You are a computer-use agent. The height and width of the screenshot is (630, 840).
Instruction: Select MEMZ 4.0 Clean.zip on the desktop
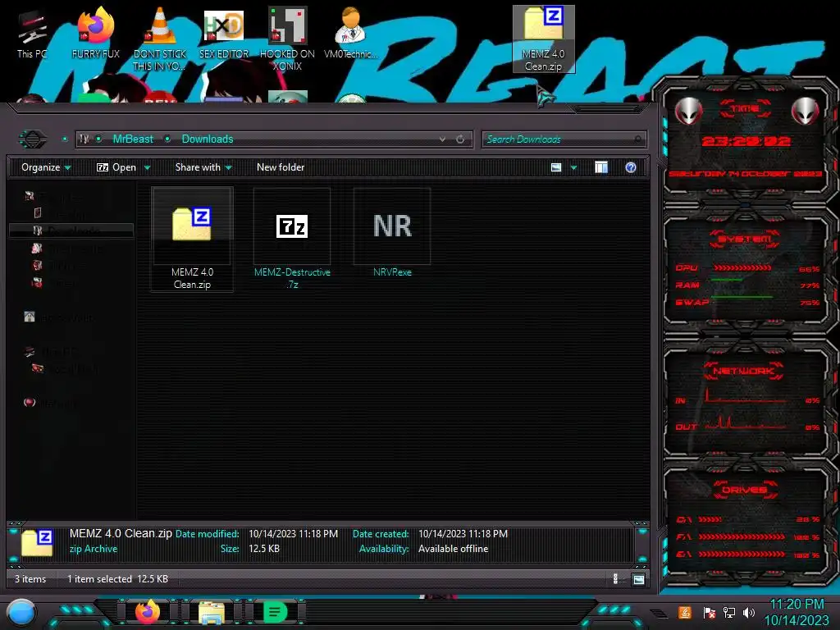point(543,39)
